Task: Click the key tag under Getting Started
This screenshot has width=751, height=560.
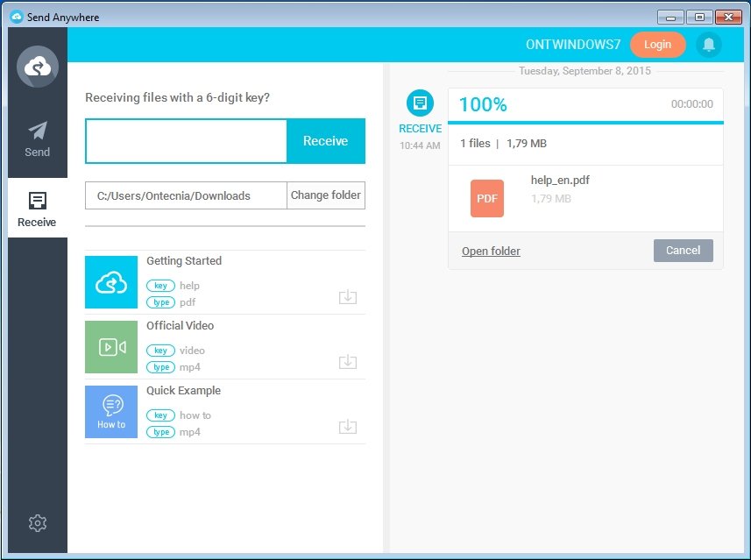Action: [160, 286]
